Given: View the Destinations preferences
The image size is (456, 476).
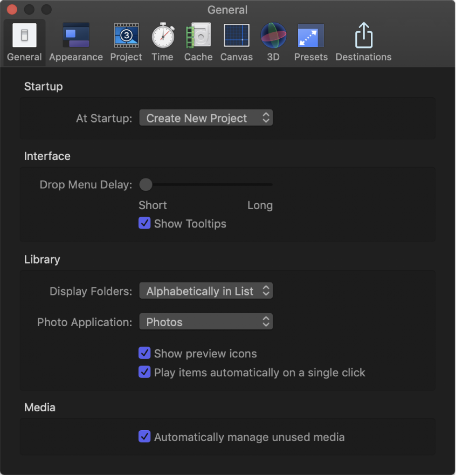Looking at the screenshot, I should [363, 38].
